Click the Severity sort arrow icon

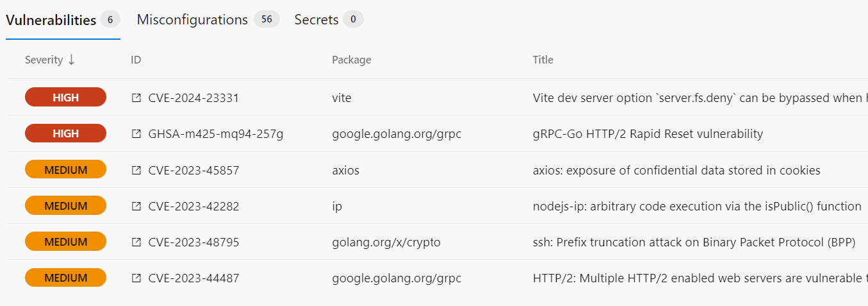71,60
